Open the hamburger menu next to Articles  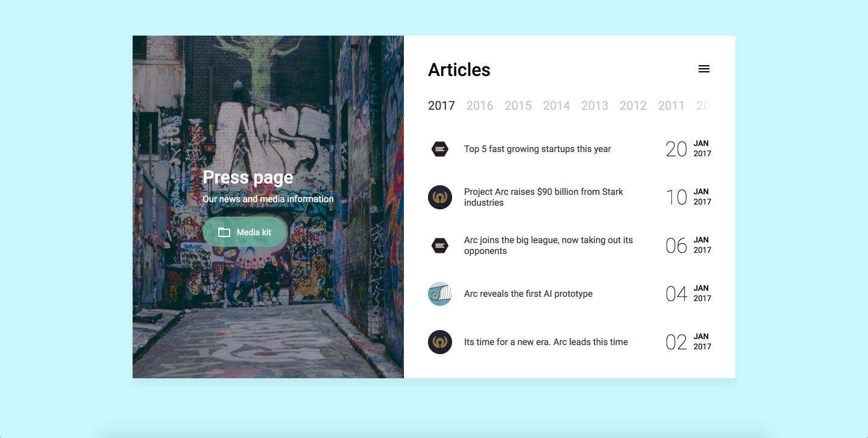703,69
